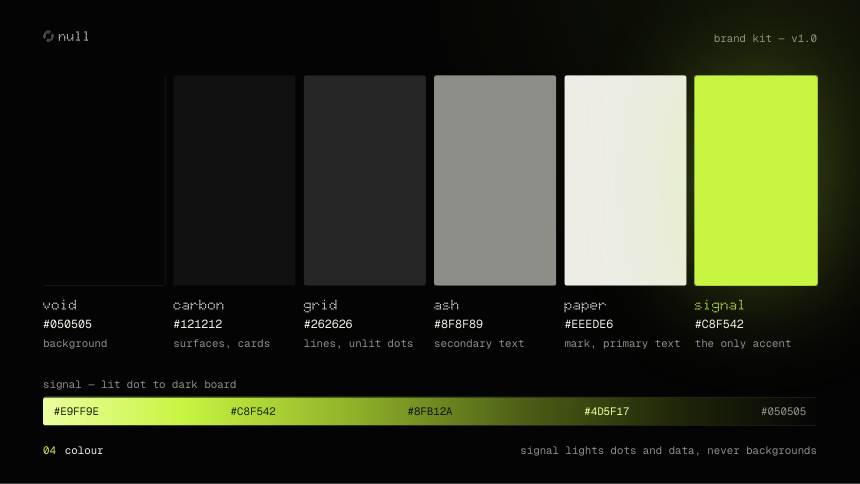
Task: Click the 'grid' swatch name
Action: tap(320, 306)
